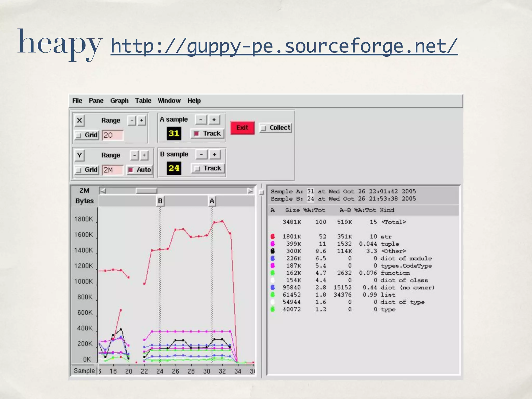Increase Y Range with plus button
The width and height of the screenshot is (532, 399).
click(144, 155)
